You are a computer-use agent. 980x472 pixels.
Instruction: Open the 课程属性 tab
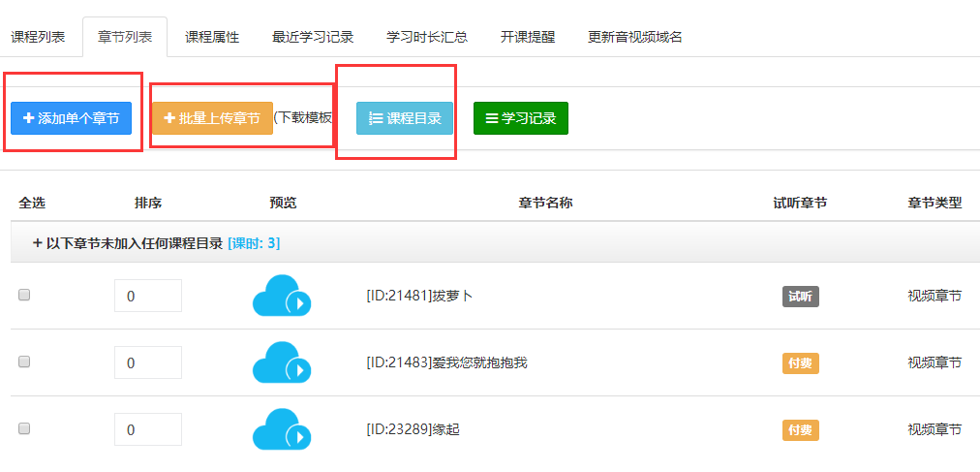coord(212,37)
